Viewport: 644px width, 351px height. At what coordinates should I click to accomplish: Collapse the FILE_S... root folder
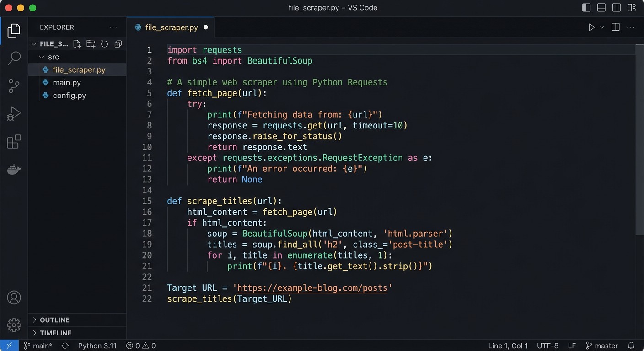pyautogui.click(x=34, y=44)
